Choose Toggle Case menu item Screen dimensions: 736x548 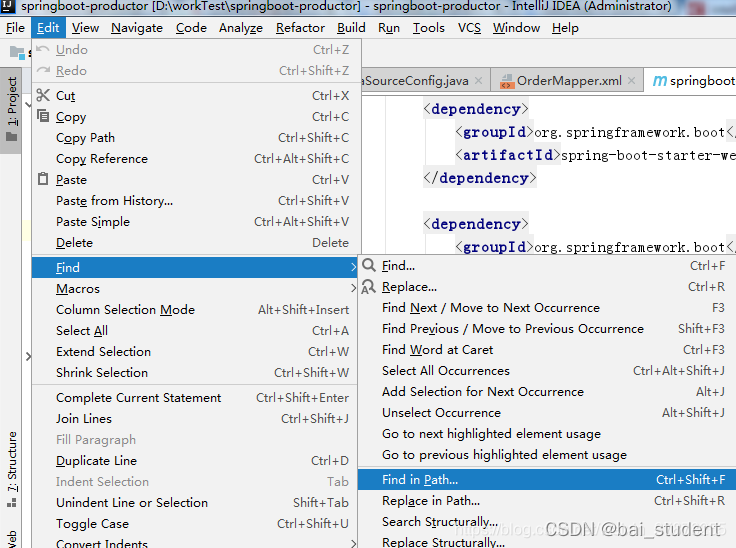click(195, 524)
